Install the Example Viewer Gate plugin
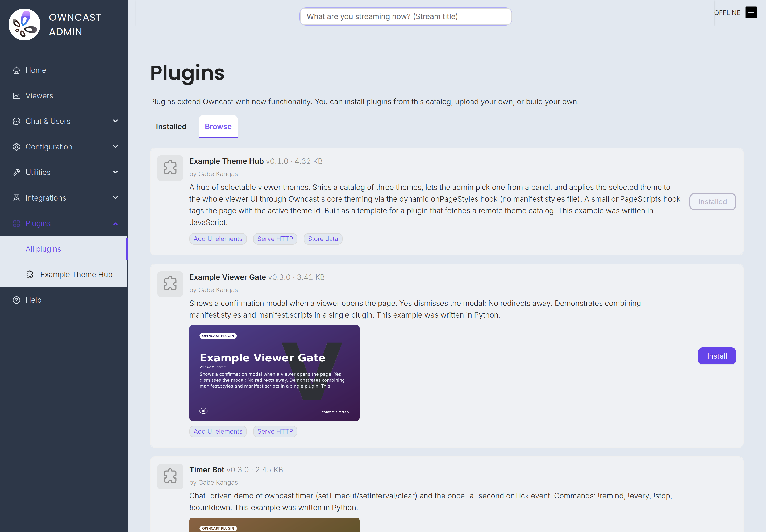This screenshot has height=532, width=766. [x=717, y=356]
